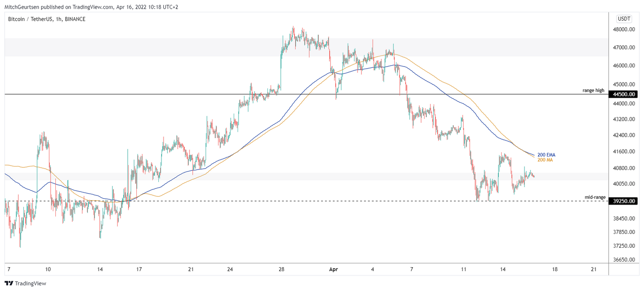The image size is (644, 291).
Task: Click the '11' date on time axis
Action: point(464,269)
